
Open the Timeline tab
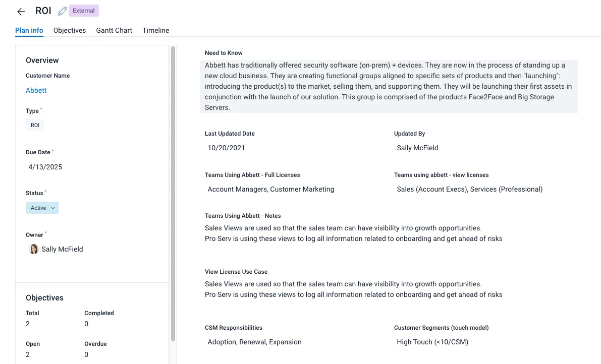(155, 30)
